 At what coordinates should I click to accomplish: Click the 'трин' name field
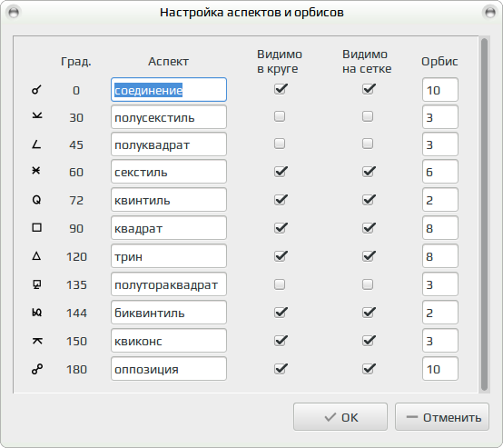[x=169, y=256]
